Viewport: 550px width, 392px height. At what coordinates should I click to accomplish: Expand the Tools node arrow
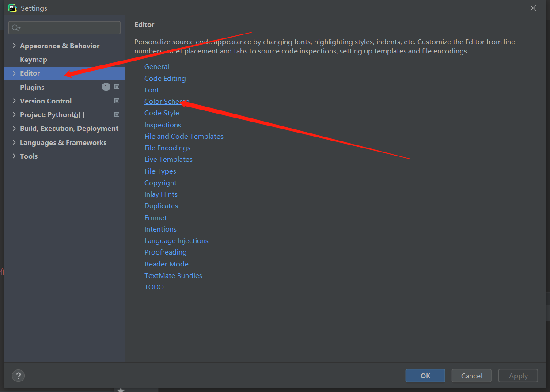point(14,156)
